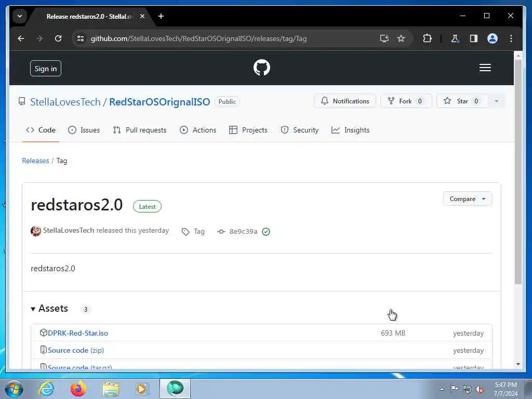Viewport: 532px width, 399px height.
Task: Switch to the Security tab
Action: 300,130
